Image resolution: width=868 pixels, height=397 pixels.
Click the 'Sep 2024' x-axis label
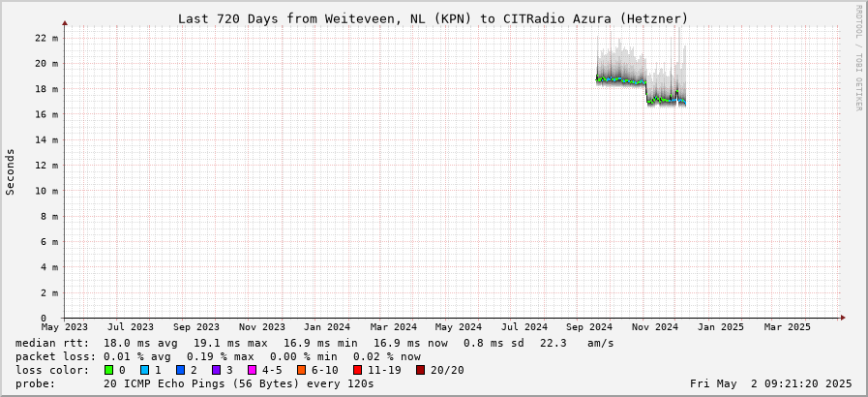(x=590, y=328)
